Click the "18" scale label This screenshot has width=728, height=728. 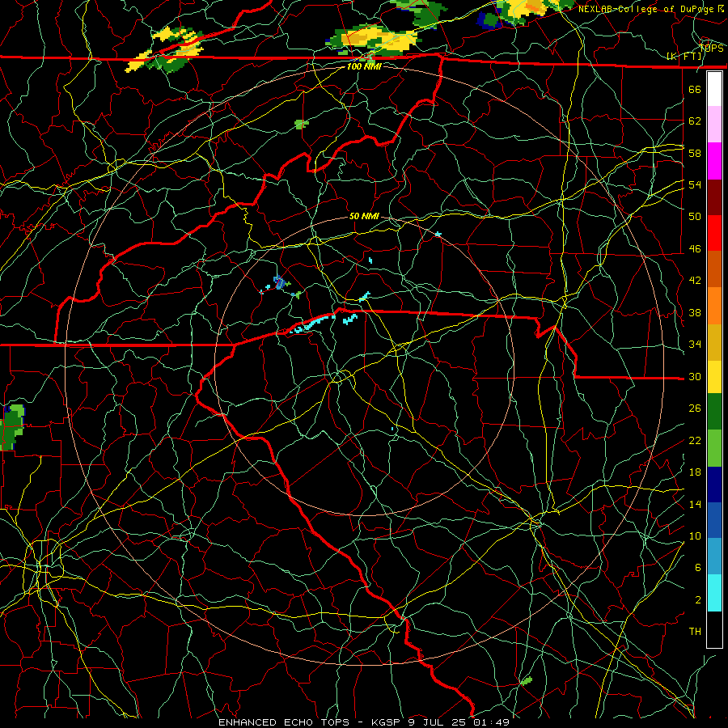tap(695, 472)
